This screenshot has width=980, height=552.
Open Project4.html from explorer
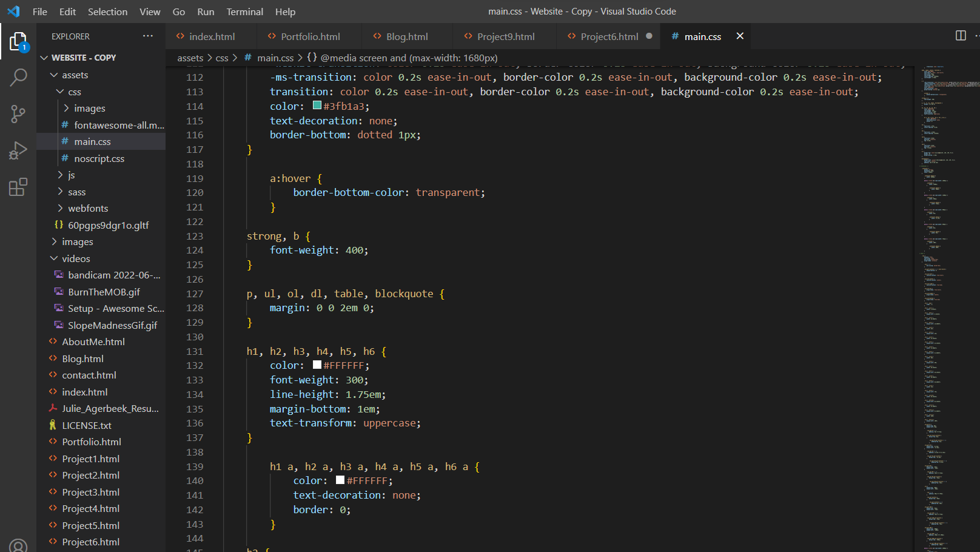[101, 508]
